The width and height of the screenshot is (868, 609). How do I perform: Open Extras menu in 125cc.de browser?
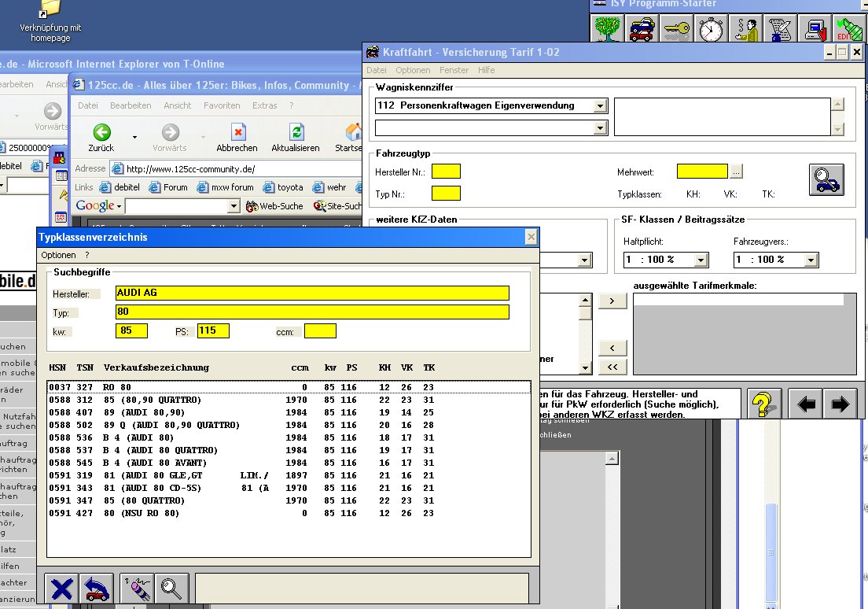[x=265, y=105]
